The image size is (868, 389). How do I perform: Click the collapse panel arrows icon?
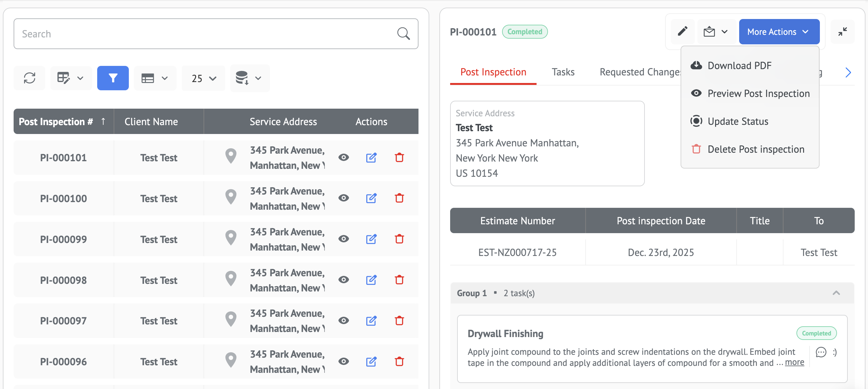[x=842, y=32]
